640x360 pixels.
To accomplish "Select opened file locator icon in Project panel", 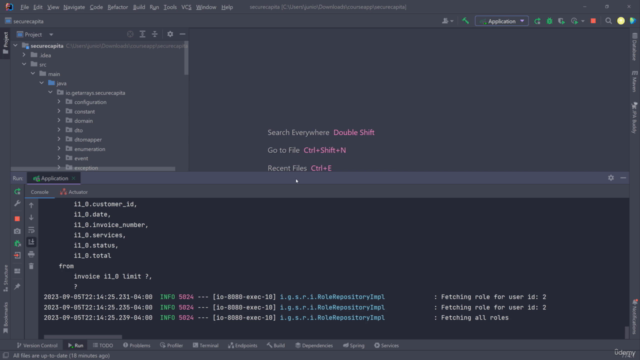I will 130,34.
